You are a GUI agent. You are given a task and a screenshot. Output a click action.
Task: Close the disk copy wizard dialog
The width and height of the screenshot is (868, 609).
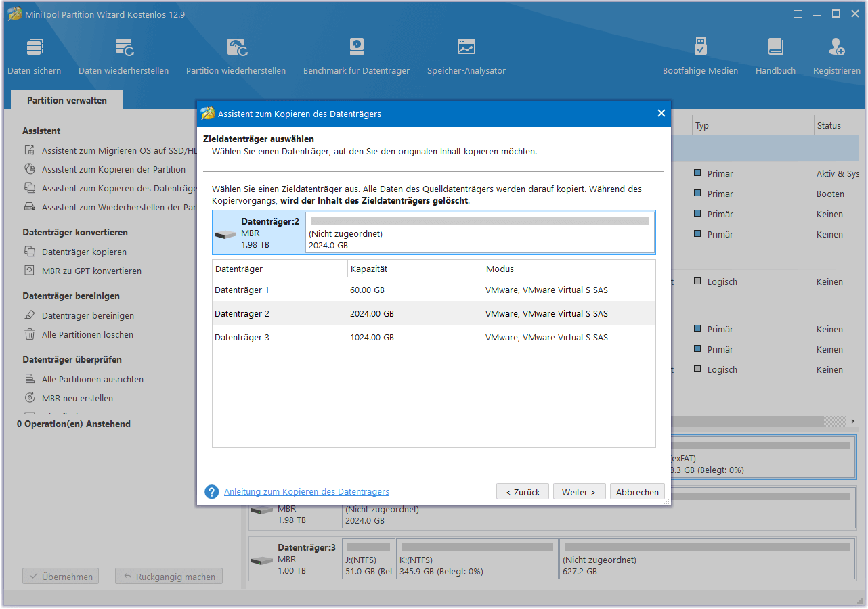(661, 114)
